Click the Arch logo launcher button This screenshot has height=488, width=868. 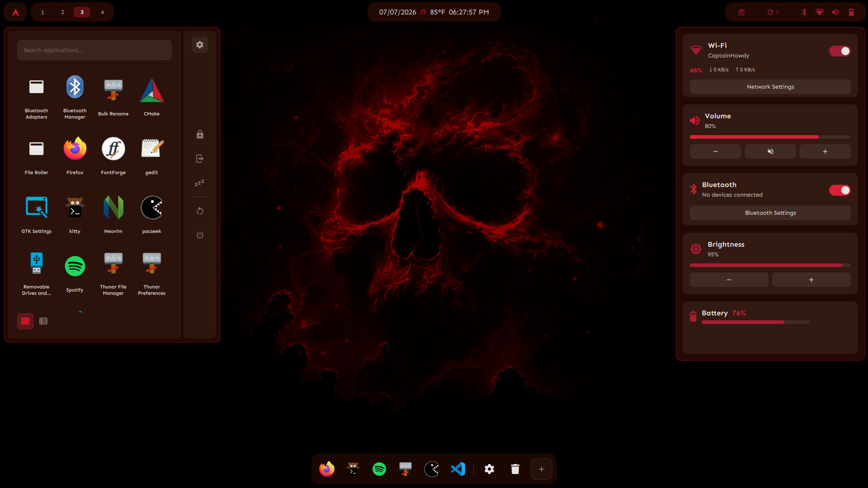point(15,12)
